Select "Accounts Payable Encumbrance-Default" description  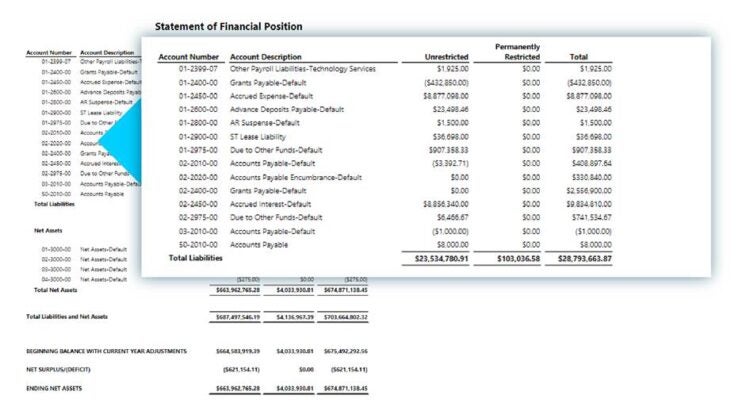point(296,177)
